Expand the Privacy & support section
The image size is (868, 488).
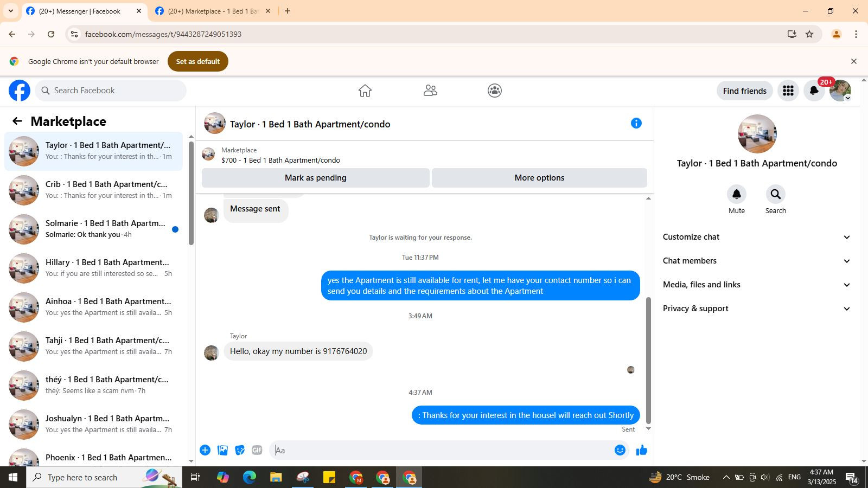(x=757, y=309)
